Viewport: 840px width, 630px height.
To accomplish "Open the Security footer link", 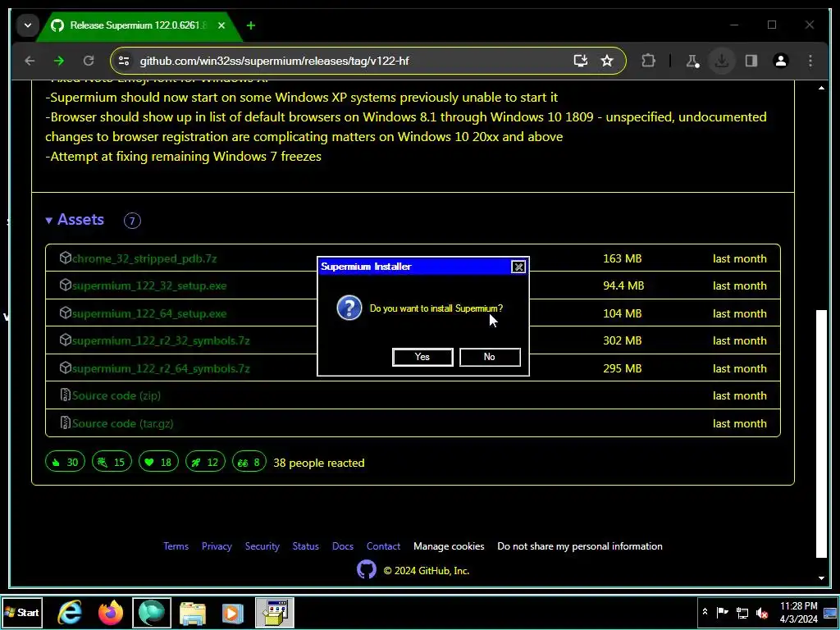I will 262,546.
